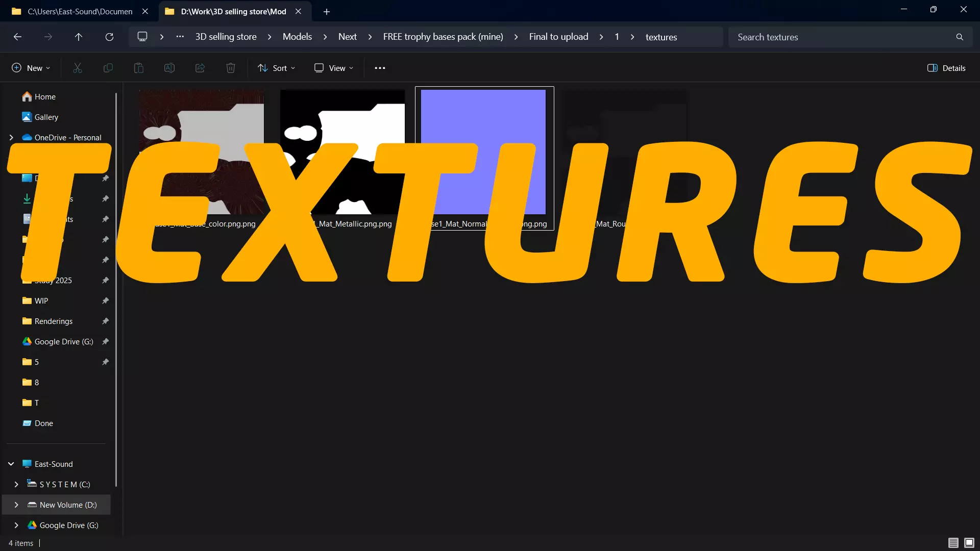Click the Back navigation arrow

click(17, 37)
